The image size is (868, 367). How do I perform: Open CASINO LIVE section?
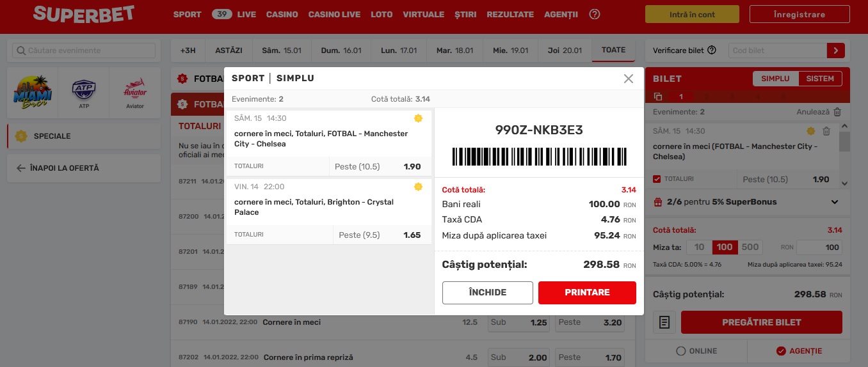tap(334, 14)
